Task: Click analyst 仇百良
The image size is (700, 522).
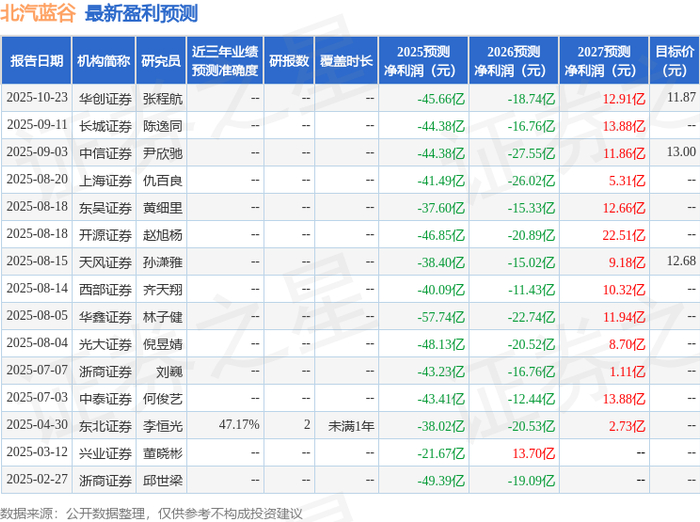Action: coord(162,180)
